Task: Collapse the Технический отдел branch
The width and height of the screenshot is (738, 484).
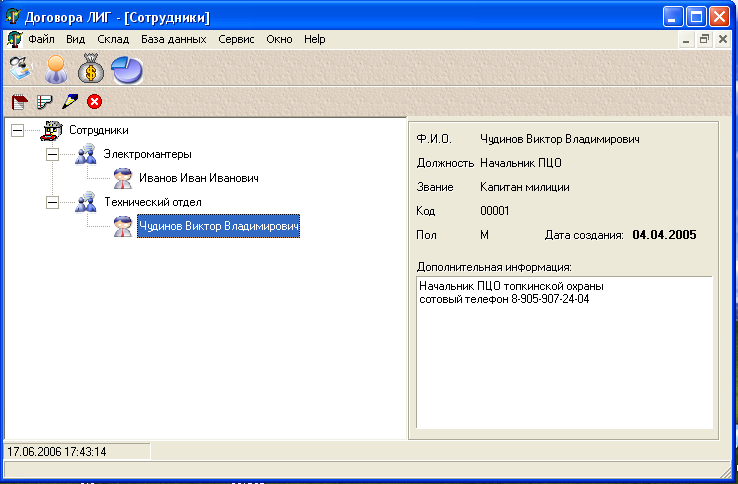Action: (x=52, y=202)
